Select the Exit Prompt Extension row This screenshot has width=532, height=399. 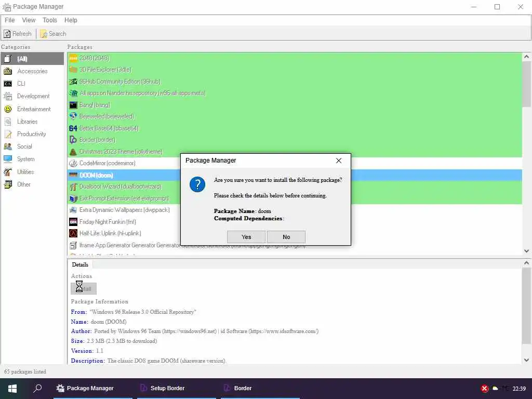295,198
